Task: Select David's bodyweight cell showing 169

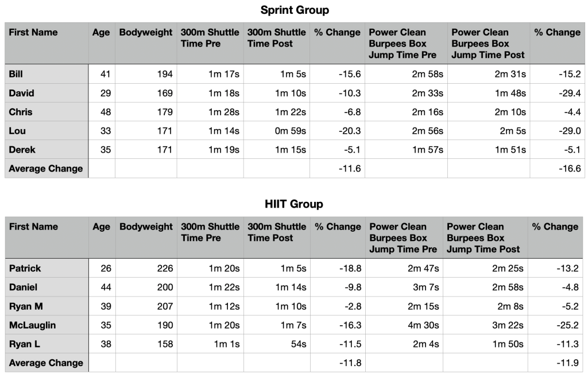Action: tap(164, 93)
